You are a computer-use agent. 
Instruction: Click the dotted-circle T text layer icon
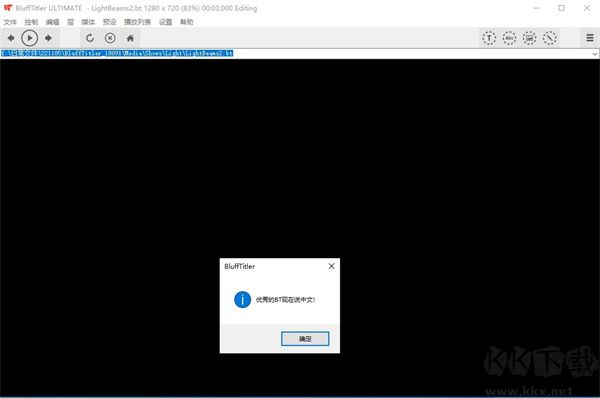pyautogui.click(x=489, y=38)
